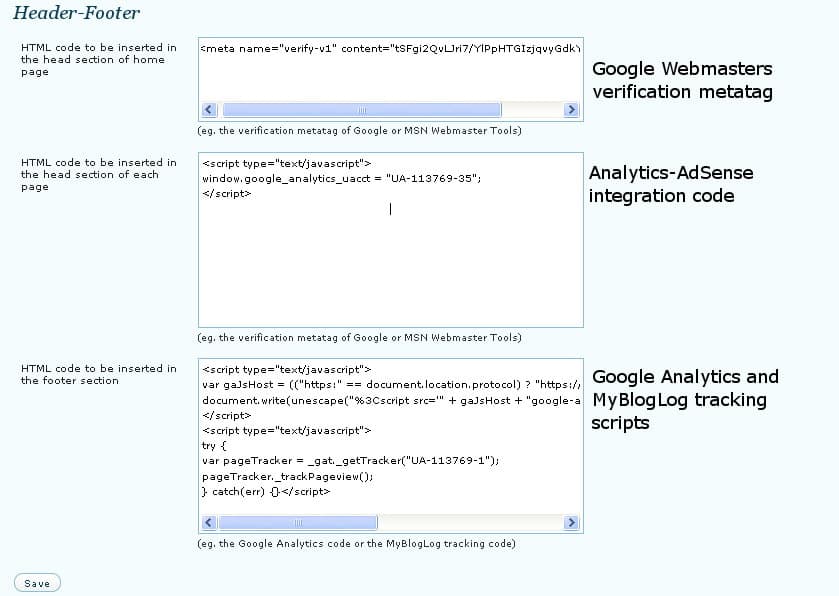Click the footer code horizontal scrollbar thumb

[298, 523]
